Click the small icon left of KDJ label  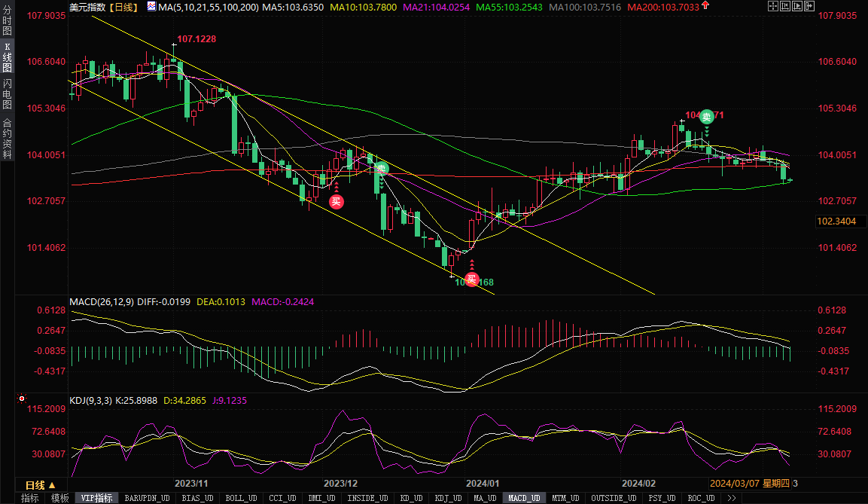pyautogui.click(x=22, y=399)
